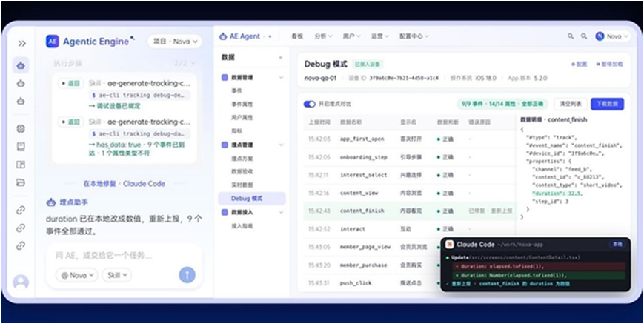
Task: Add a new agent with the plus icon
Action: [270, 36]
